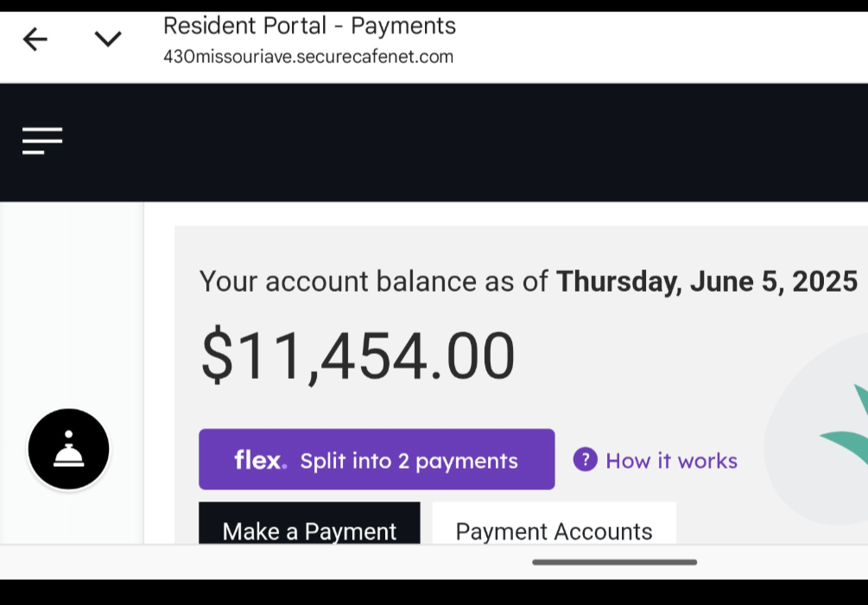Viewport: 868px width, 605px height.
Task: Tap the back arrow in the browser bar
Action: click(x=35, y=39)
